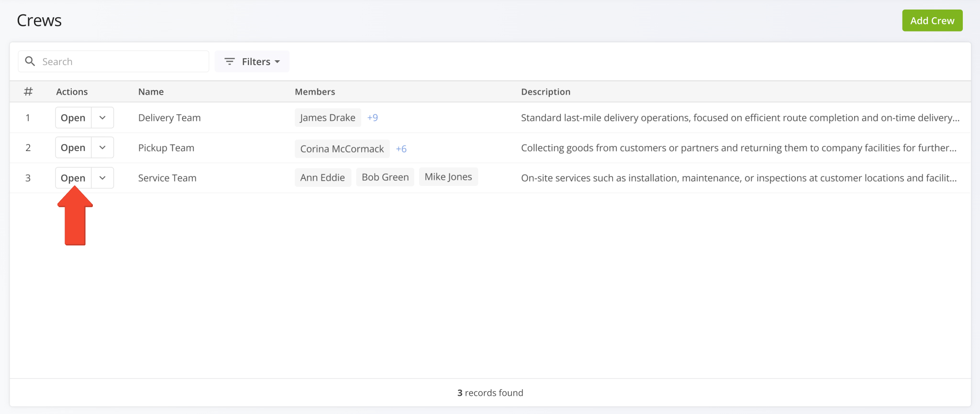Image resolution: width=980 pixels, height=414 pixels.
Task: Open the Filters dropdown
Action: pyautogui.click(x=252, y=62)
